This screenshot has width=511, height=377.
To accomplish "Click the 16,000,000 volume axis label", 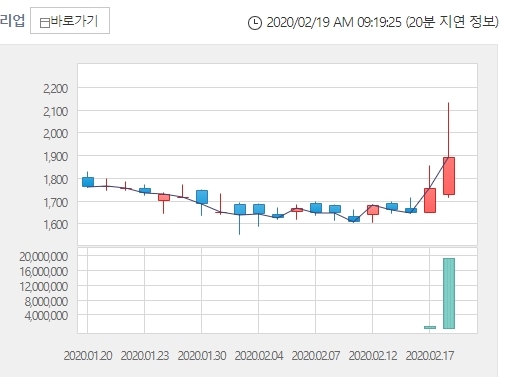I will (43, 272).
